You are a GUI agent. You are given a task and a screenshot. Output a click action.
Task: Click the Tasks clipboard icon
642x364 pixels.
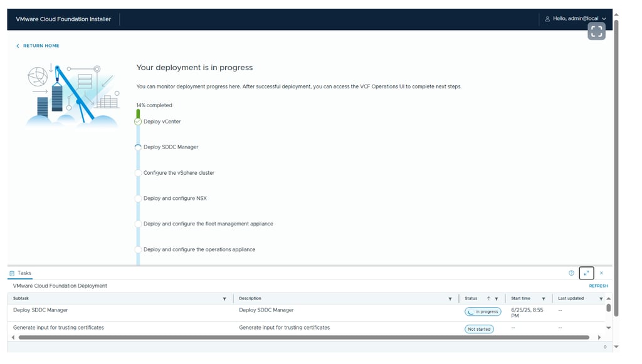pyautogui.click(x=12, y=273)
